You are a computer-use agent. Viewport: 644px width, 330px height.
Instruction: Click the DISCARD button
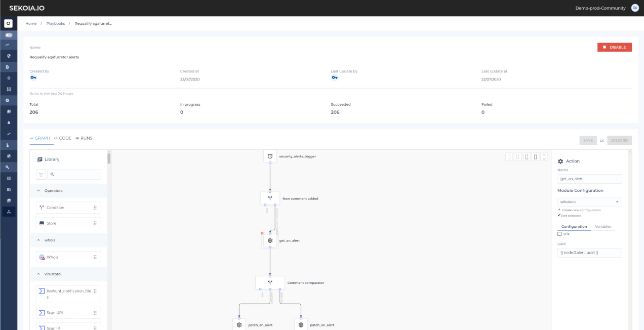point(620,140)
